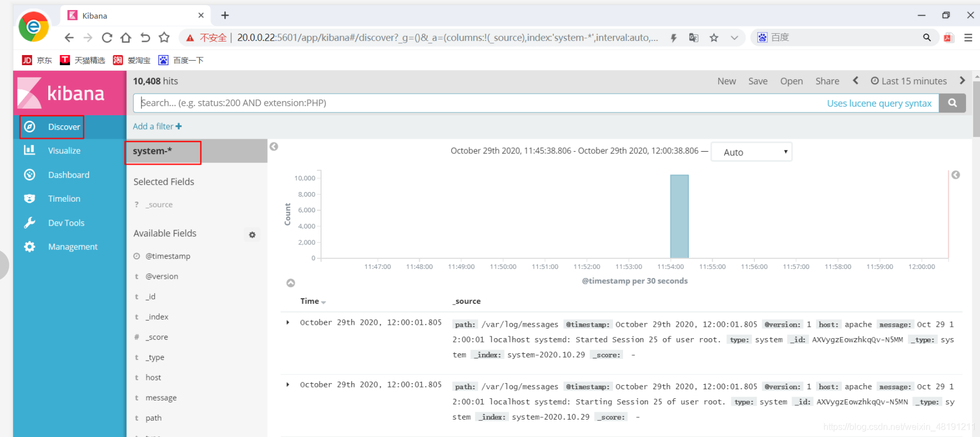Go forward in the browser
Image resolution: width=980 pixels, height=437 pixels.
pos(88,38)
